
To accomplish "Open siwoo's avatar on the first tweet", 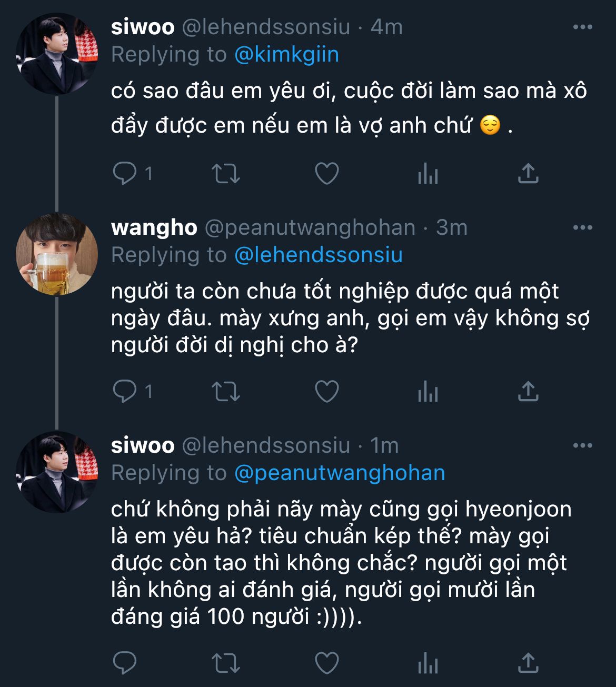I will (57, 54).
